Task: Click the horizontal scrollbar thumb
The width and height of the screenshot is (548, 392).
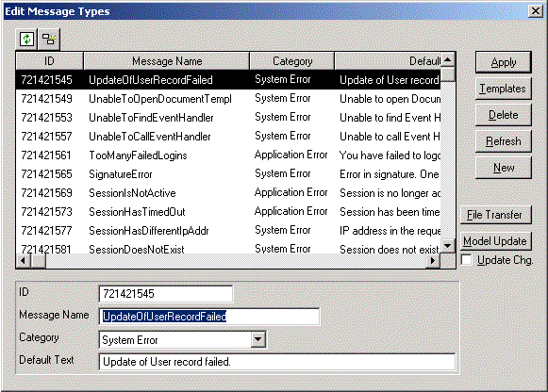Action: [x=39, y=261]
